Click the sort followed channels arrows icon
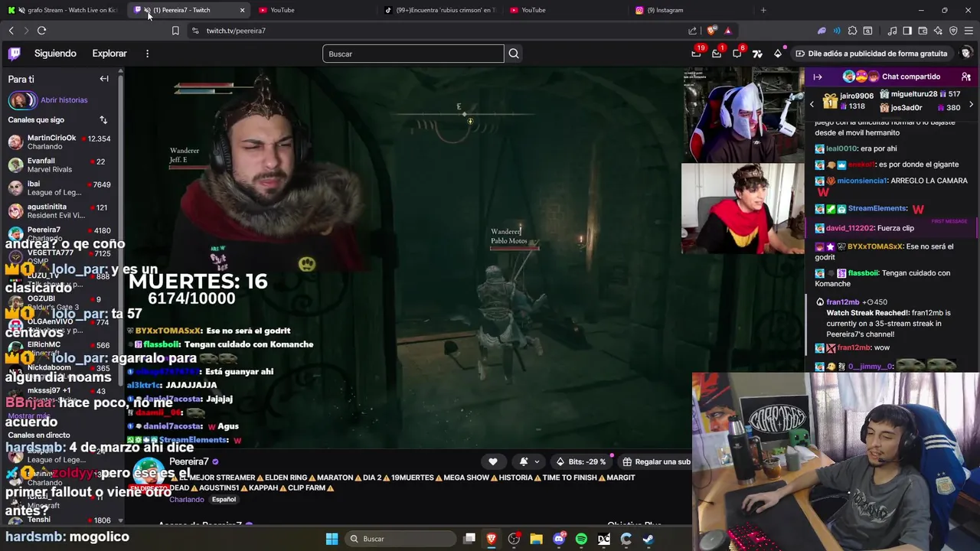Image resolution: width=980 pixels, height=551 pixels. pos(103,120)
